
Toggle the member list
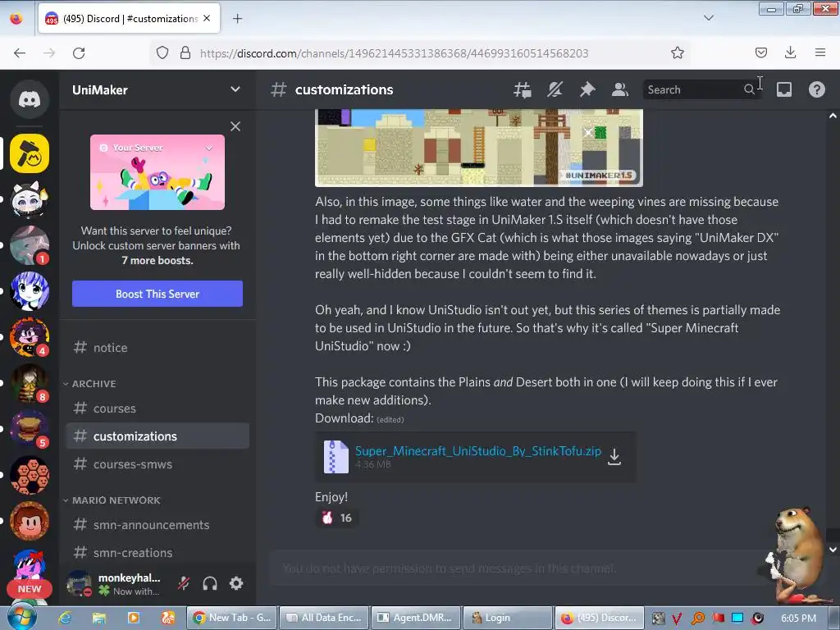[x=620, y=89]
